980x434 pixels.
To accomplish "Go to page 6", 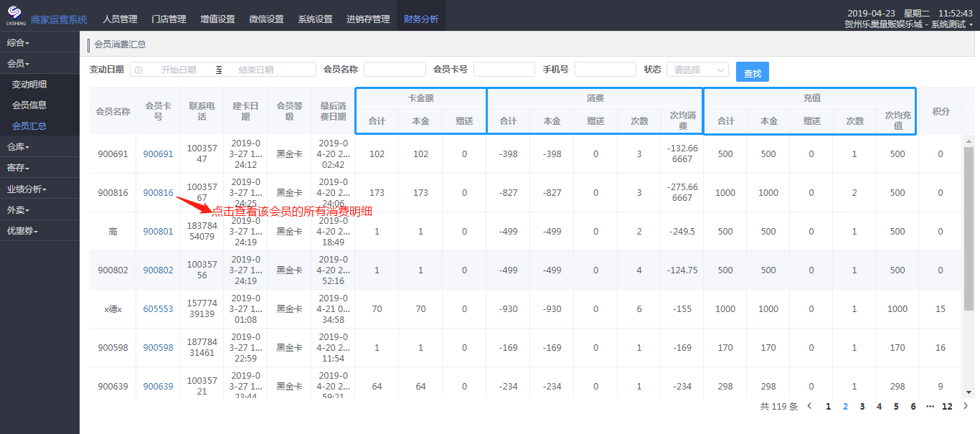I will click(913, 407).
